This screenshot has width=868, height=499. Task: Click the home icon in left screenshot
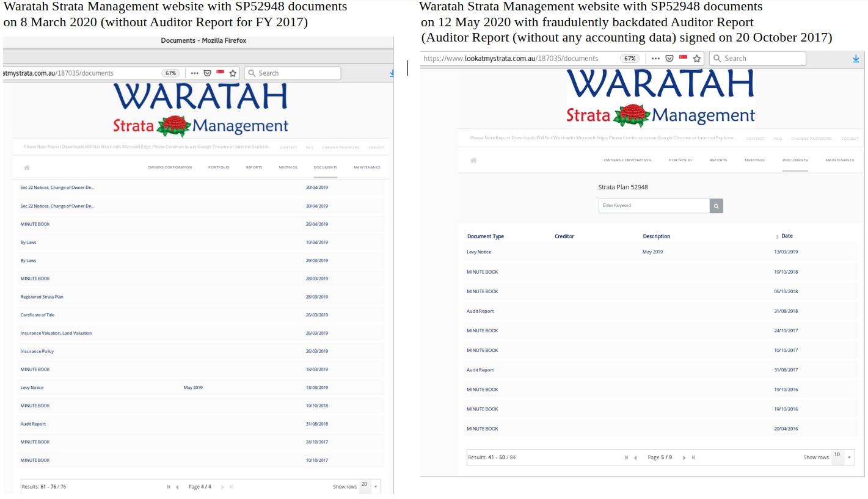click(27, 167)
